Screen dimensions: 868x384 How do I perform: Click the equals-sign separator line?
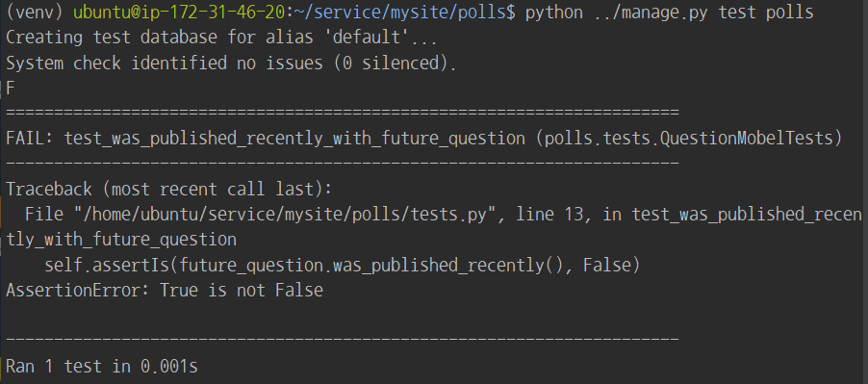343,113
